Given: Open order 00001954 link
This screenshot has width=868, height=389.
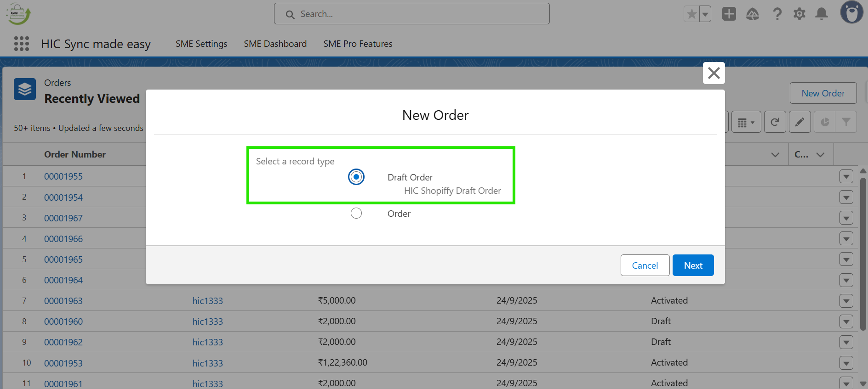Looking at the screenshot, I should pos(63,197).
